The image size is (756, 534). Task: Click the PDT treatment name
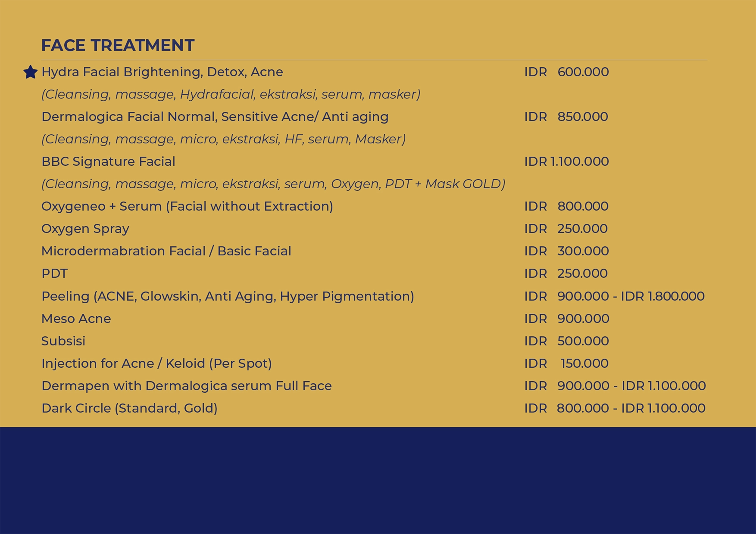click(54, 273)
